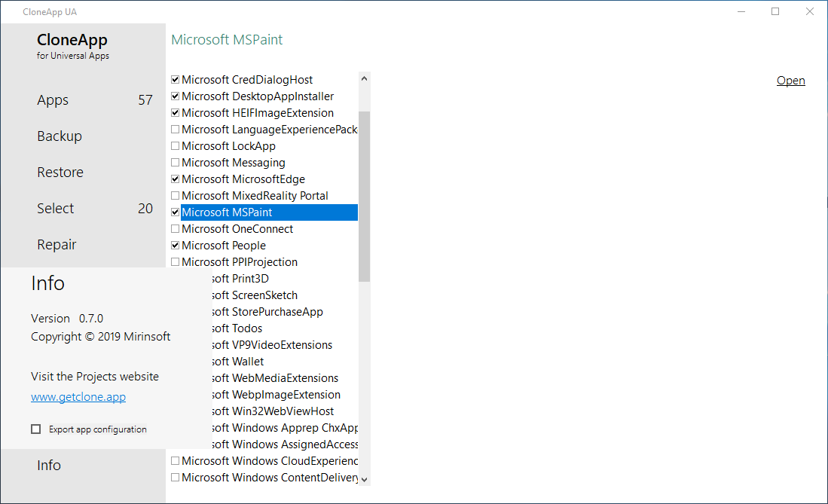Uncheck the Microsoft CredDialogHost checkbox
This screenshot has width=828, height=504.
176,80
